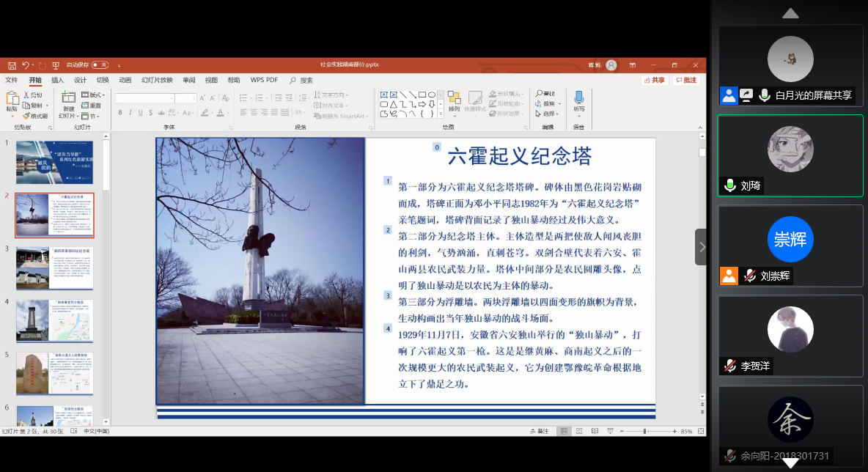Screen dimensions: 868x472
Task: Select slide 4 thumbnail in slide panel
Action: point(55,320)
